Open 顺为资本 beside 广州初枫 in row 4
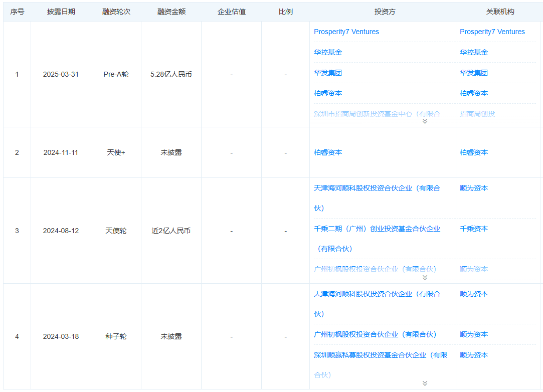Screen dimensions: 543x392 pyautogui.click(x=474, y=334)
